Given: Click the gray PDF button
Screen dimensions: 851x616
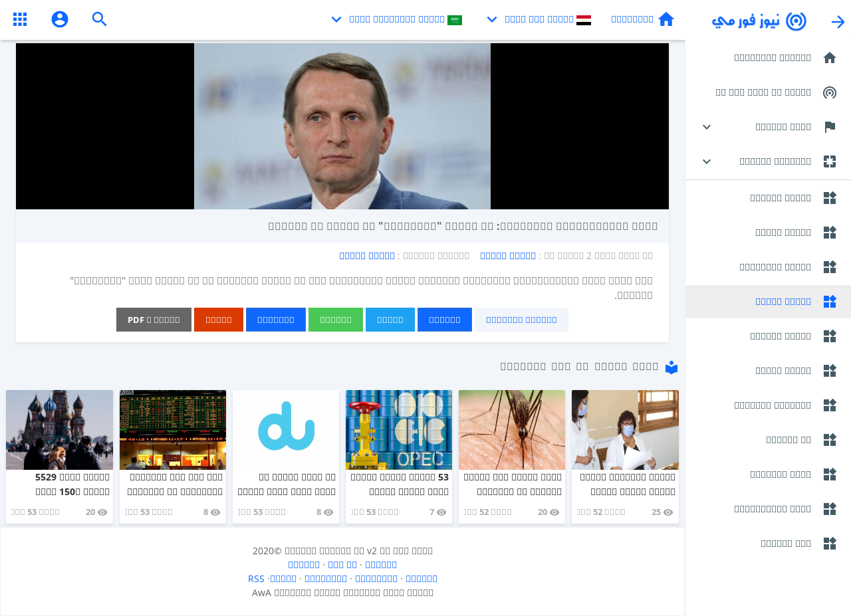Looking at the screenshot, I should point(154,320).
